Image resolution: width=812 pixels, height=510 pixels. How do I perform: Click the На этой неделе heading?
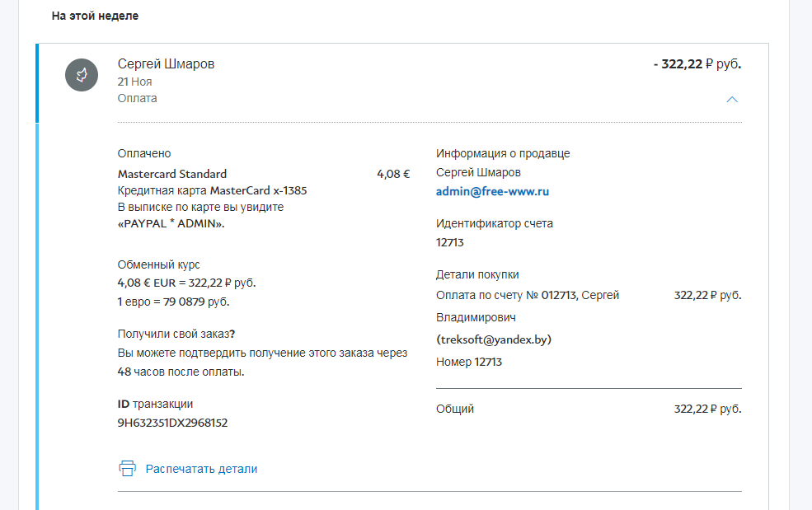[x=95, y=16]
